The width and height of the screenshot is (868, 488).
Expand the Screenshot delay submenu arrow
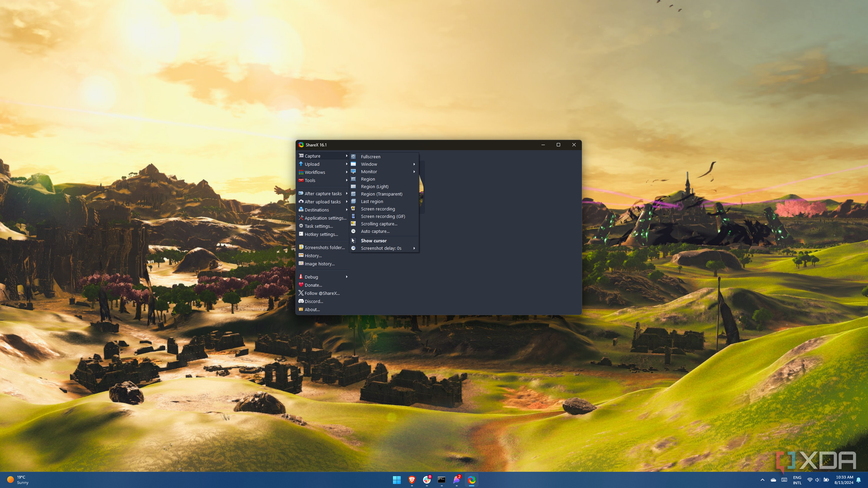414,248
